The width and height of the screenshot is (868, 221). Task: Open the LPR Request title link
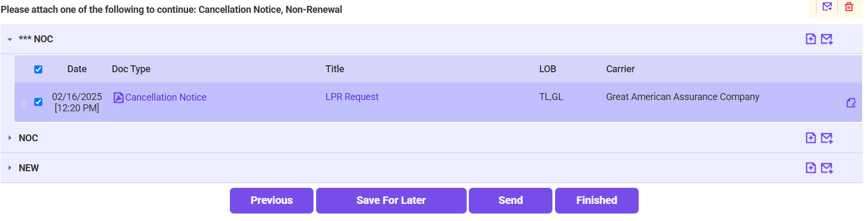[351, 97]
